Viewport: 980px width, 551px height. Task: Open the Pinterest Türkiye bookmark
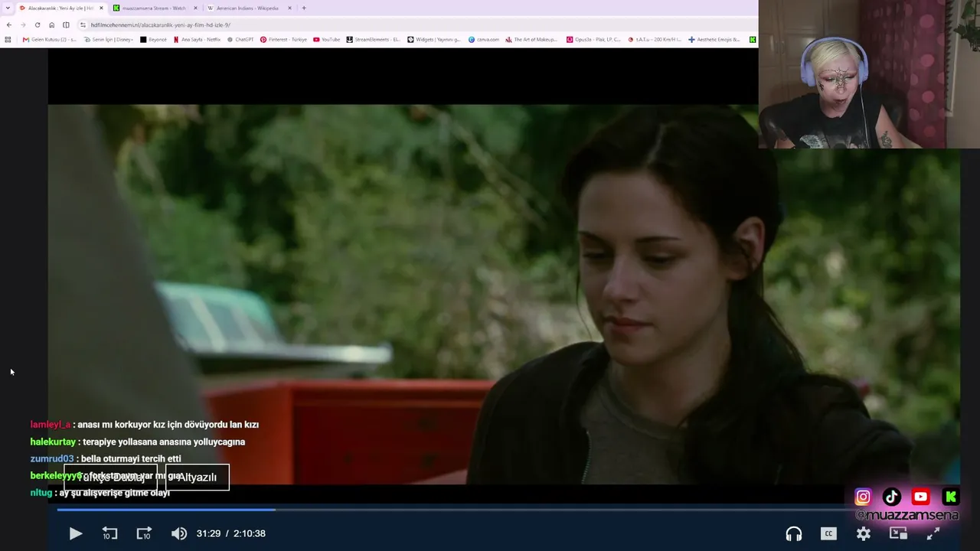pos(283,39)
